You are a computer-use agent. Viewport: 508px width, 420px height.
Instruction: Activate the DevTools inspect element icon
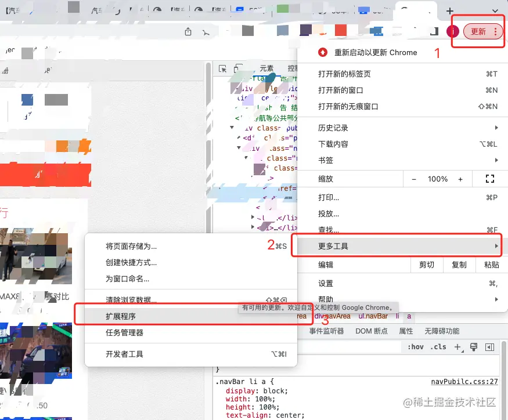click(222, 68)
